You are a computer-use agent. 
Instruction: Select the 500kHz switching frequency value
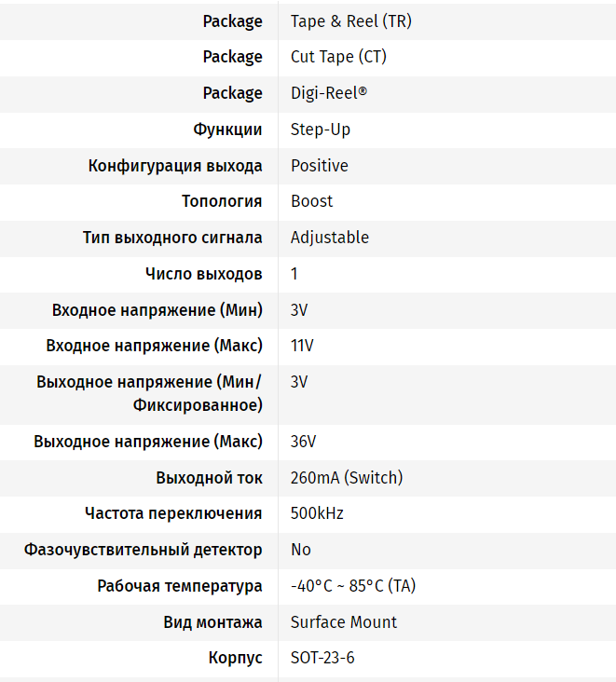317,513
